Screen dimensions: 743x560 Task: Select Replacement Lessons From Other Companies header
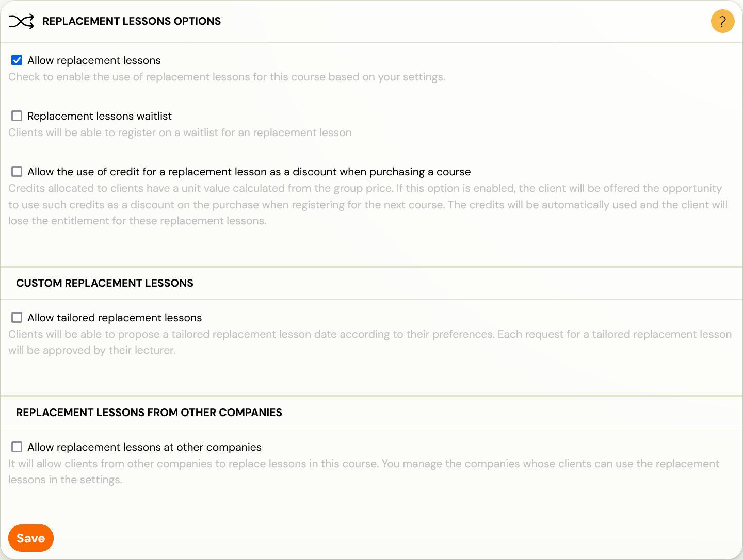point(149,413)
